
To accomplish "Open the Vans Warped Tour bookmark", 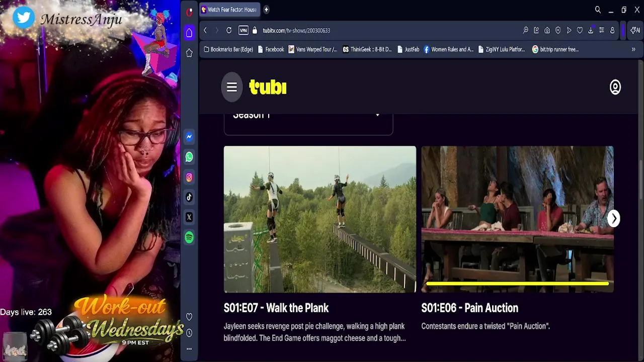I will coord(313,49).
